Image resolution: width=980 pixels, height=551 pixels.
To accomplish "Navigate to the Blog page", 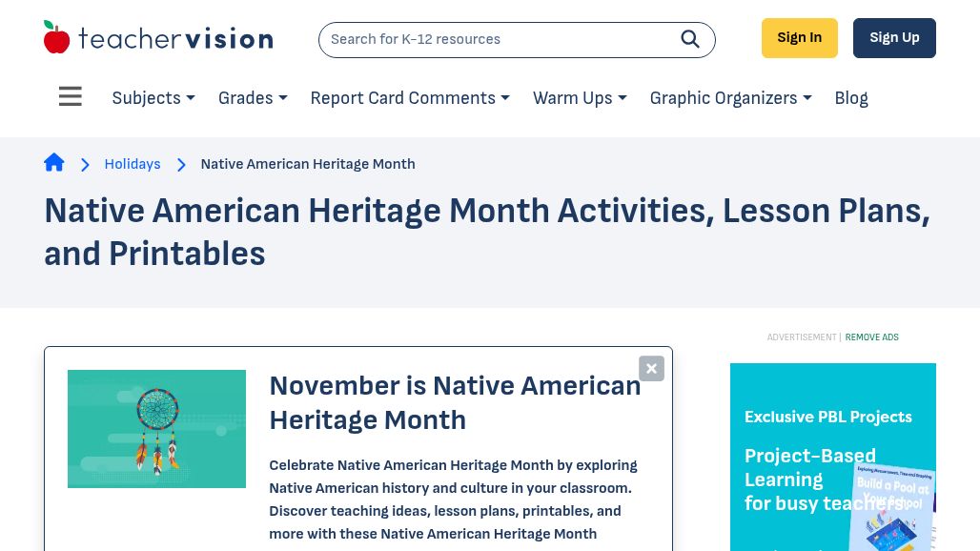I will pyautogui.click(x=851, y=98).
